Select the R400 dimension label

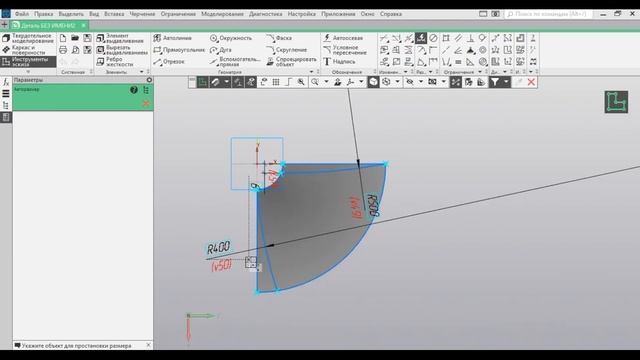(218, 248)
